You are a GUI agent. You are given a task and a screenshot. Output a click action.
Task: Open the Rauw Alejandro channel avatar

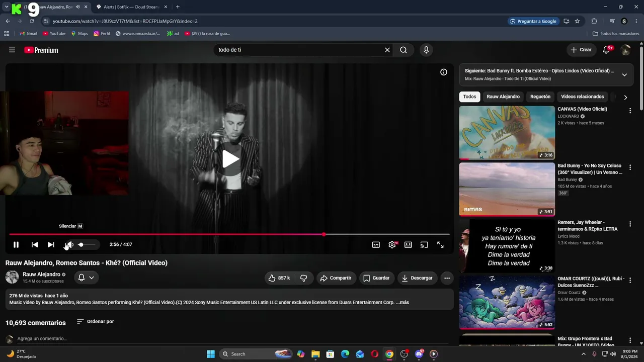coord(12,277)
